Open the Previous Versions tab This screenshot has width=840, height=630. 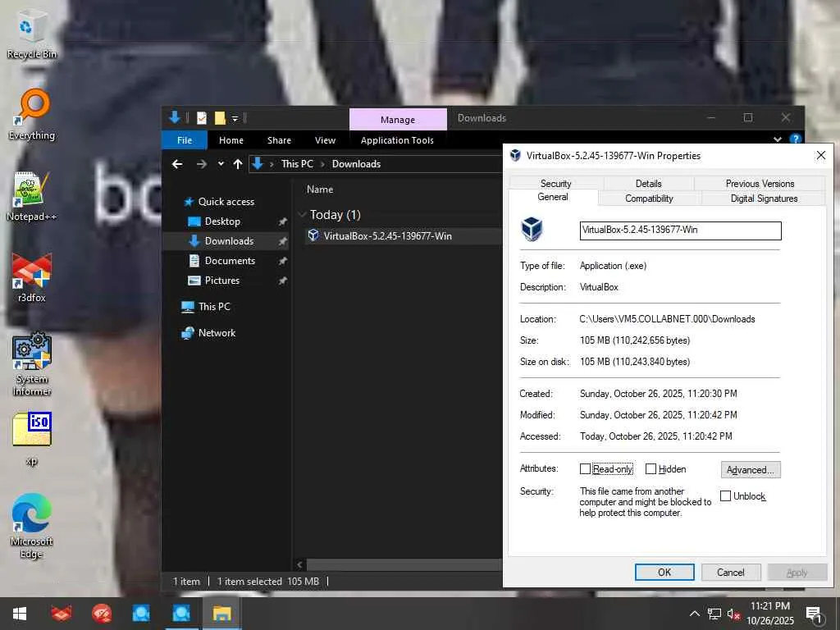(760, 183)
